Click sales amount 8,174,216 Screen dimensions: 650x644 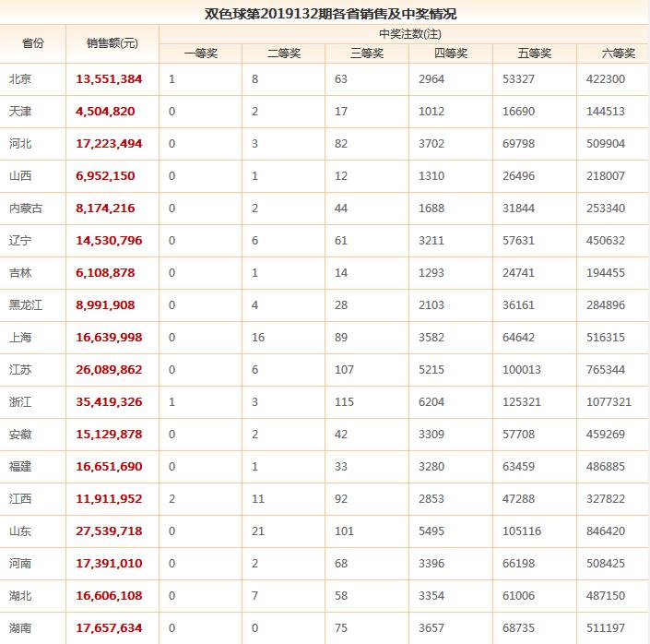(x=105, y=208)
